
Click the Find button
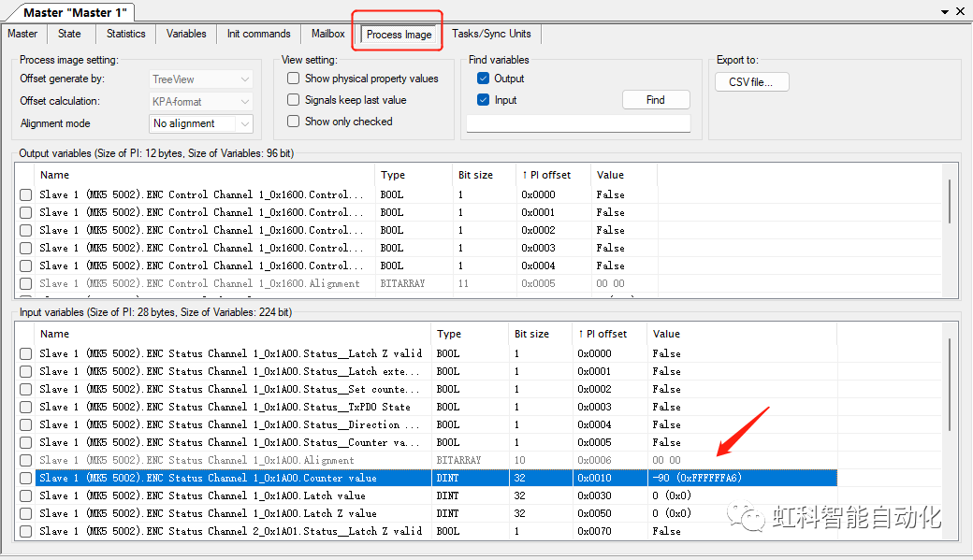point(656,100)
